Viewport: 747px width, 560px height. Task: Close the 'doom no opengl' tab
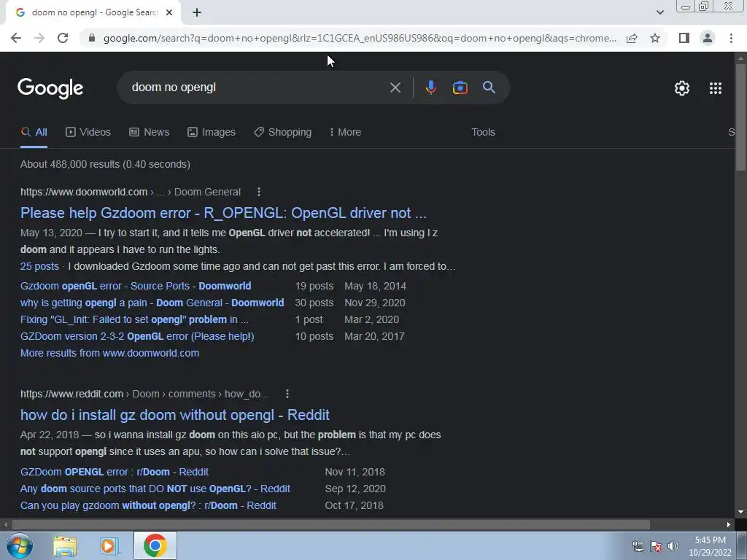[x=169, y=13]
